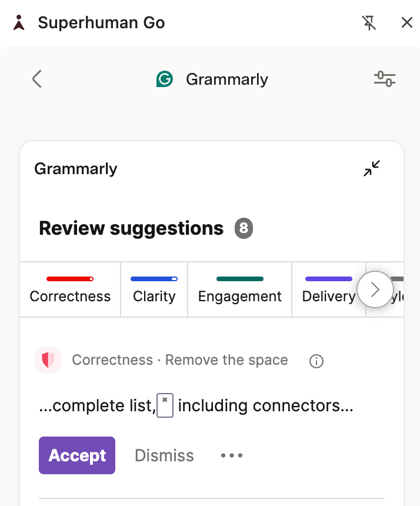This screenshot has height=506, width=420.
Task: Click the red Correctness shield icon
Action: coord(48,360)
